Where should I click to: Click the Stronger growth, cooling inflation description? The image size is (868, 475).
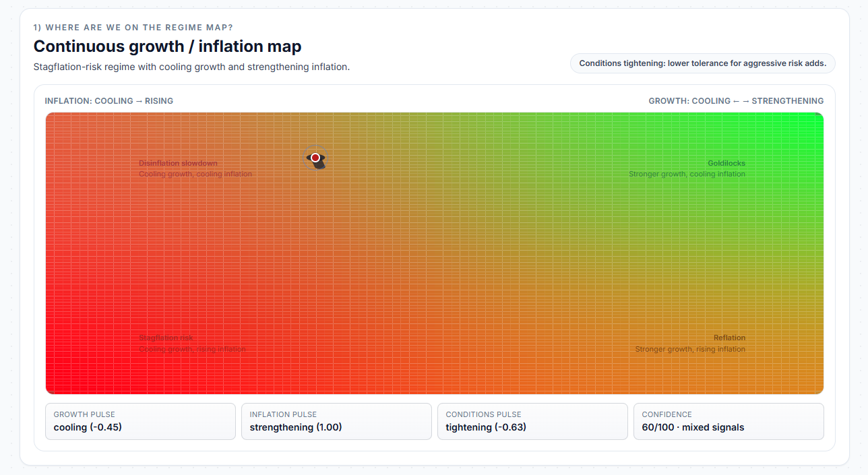[687, 175]
